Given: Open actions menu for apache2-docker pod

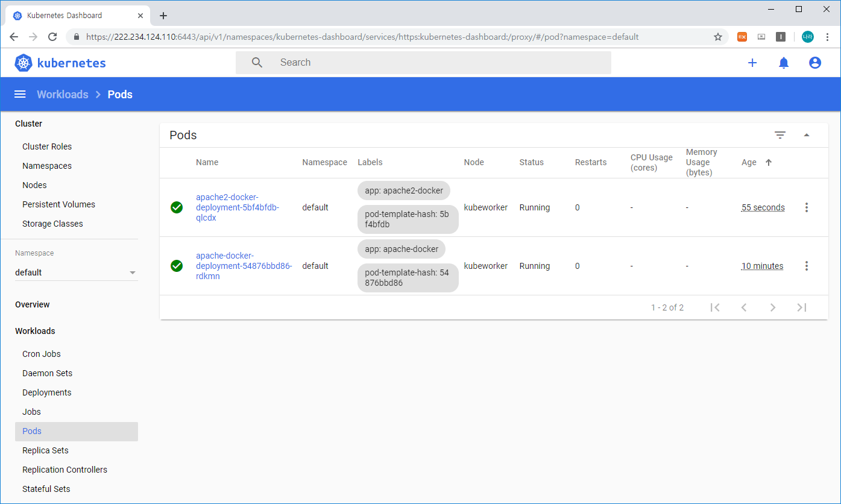Looking at the screenshot, I should (807, 207).
